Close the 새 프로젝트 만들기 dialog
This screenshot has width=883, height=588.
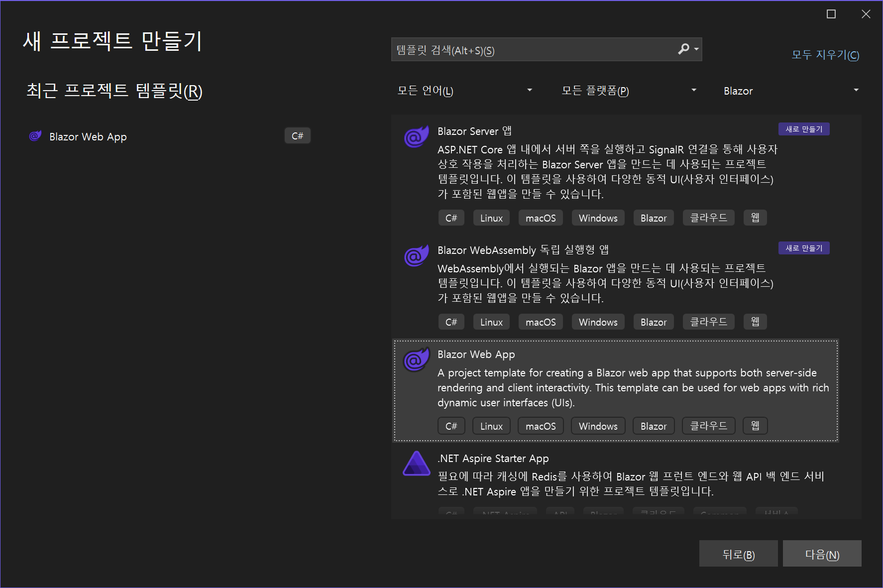pos(866,14)
